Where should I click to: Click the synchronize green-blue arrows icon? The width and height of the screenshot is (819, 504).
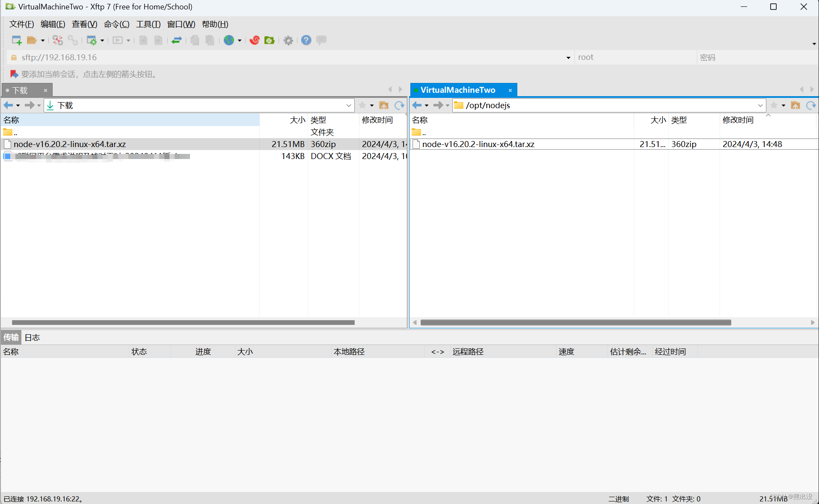tap(176, 40)
